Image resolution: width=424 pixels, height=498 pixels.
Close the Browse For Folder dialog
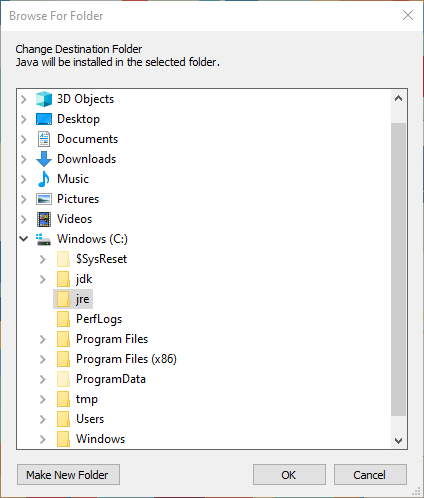tap(408, 15)
